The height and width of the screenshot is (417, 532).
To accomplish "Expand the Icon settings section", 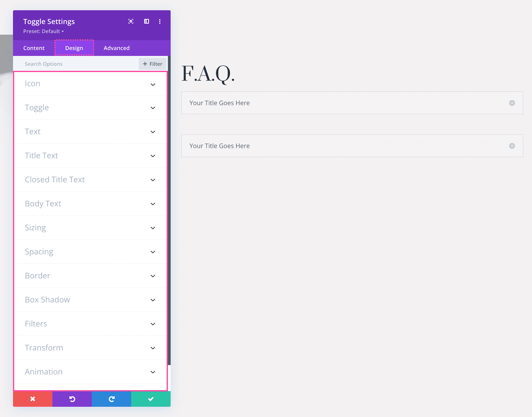I will (x=91, y=84).
